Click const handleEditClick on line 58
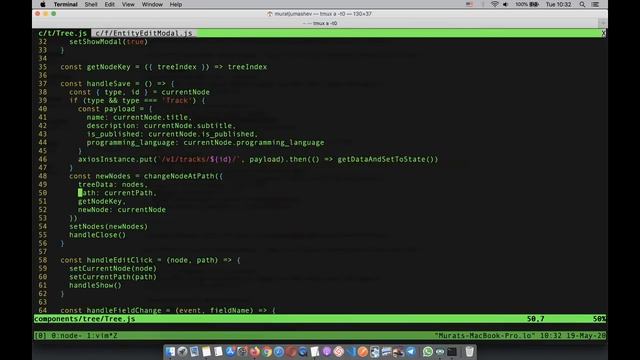 pyautogui.click(x=106, y=260)
